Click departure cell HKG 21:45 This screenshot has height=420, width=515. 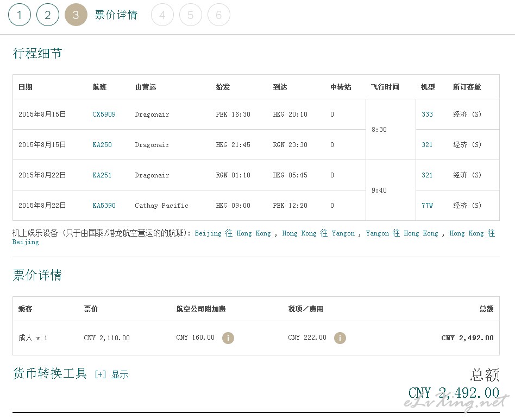tap(233, 145)
